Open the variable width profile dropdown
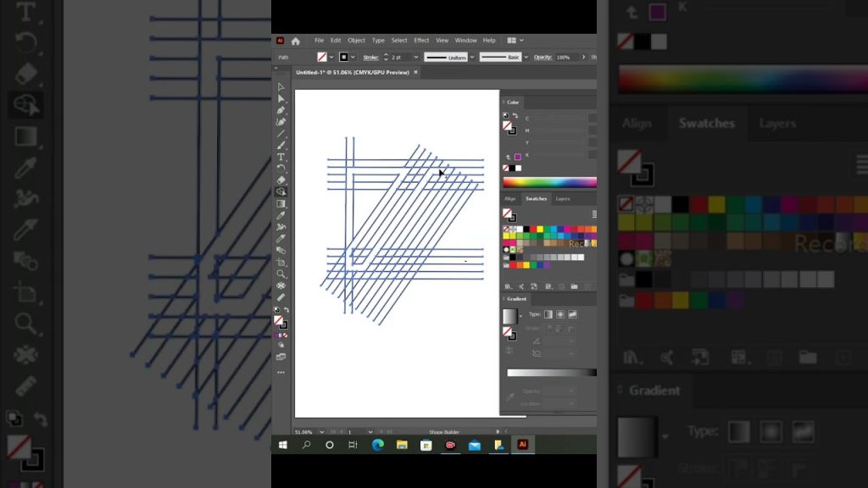Viewport: 868px width, 488px height. pos(472,57)
